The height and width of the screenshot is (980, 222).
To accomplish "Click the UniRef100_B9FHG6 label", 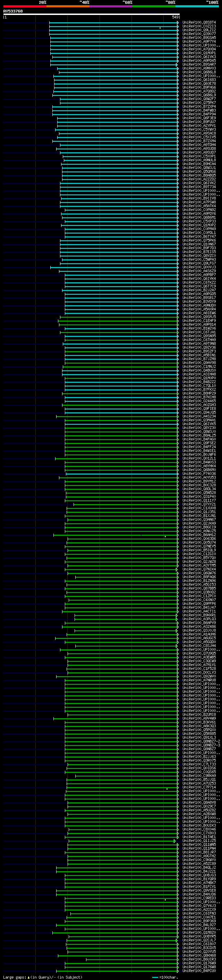I will pos(199,88).
